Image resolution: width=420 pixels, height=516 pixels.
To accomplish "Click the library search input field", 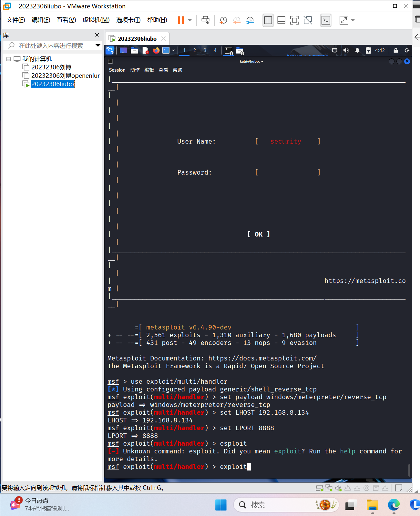I will coord(52,46).
